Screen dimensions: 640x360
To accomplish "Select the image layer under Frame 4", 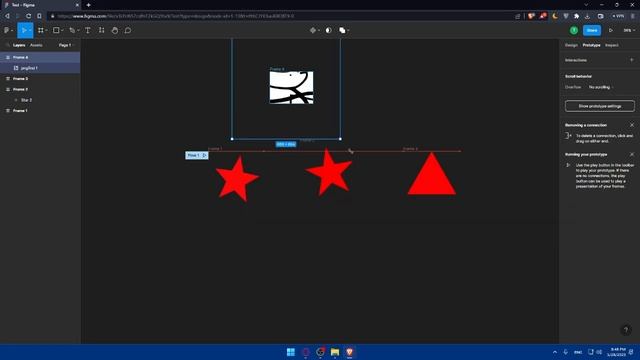I will [40, 68].
